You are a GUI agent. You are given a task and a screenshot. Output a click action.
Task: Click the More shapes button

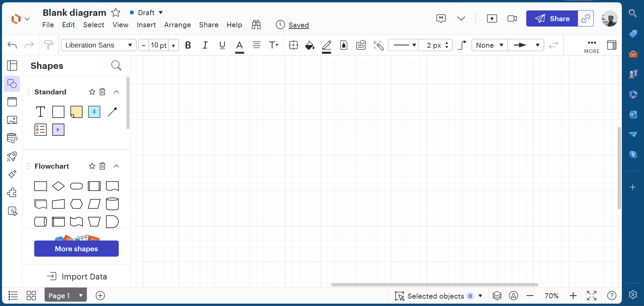point(76,249)
